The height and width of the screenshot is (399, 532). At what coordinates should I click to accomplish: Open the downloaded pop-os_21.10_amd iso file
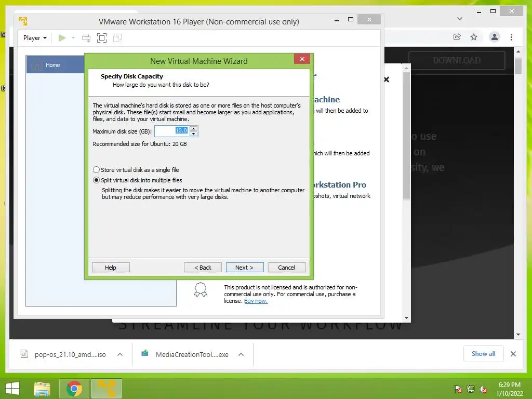click(70, 354)
